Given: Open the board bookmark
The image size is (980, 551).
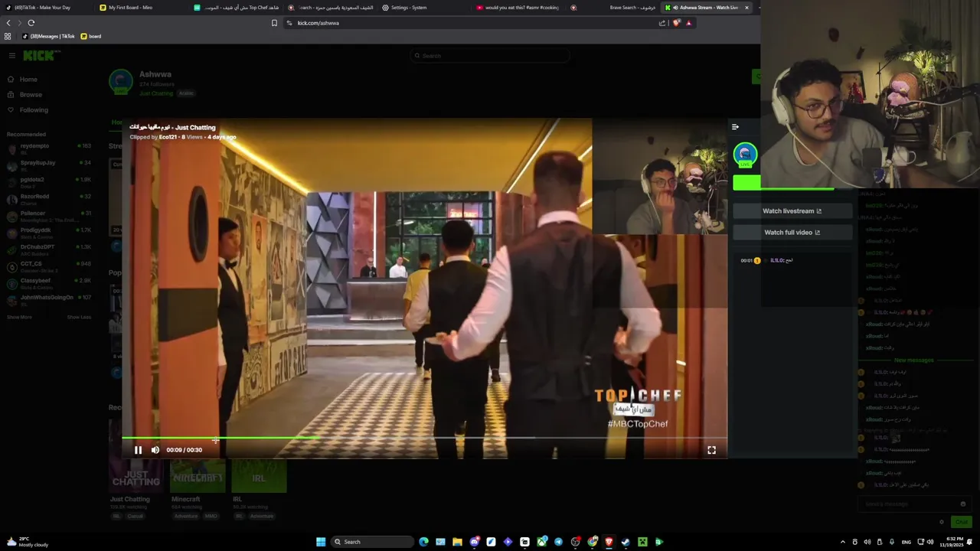Looking at the screenshot, I should click(x=91, y=36).
